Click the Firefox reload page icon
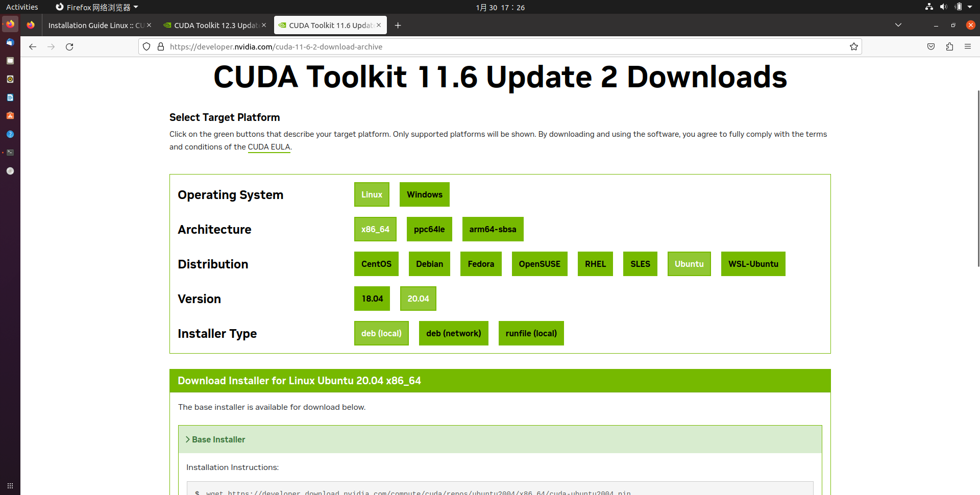Screen dimensions: 980x495 (x=69, y=47)
